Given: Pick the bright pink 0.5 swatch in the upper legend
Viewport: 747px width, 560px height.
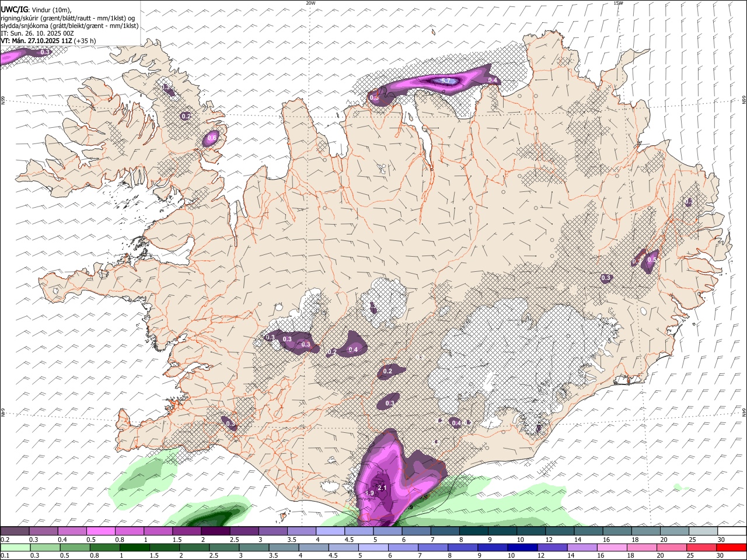Looking at the screenshot, I should click(100, 531).
